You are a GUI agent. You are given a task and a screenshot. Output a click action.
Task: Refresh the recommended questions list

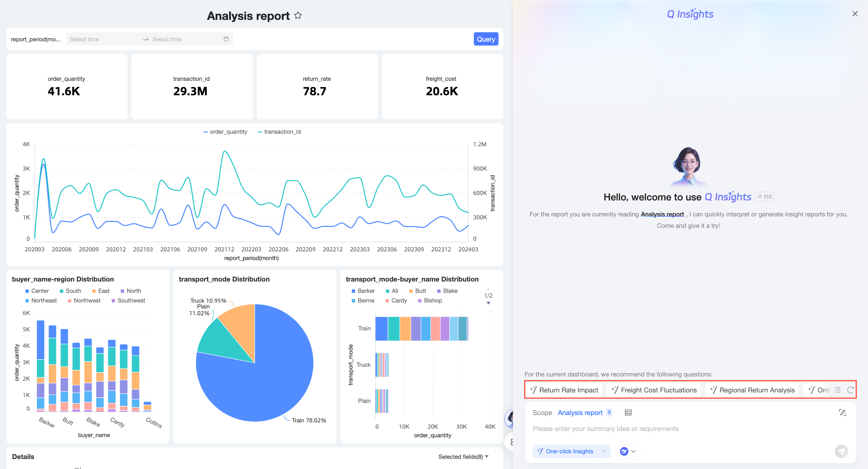click(850, 390)
